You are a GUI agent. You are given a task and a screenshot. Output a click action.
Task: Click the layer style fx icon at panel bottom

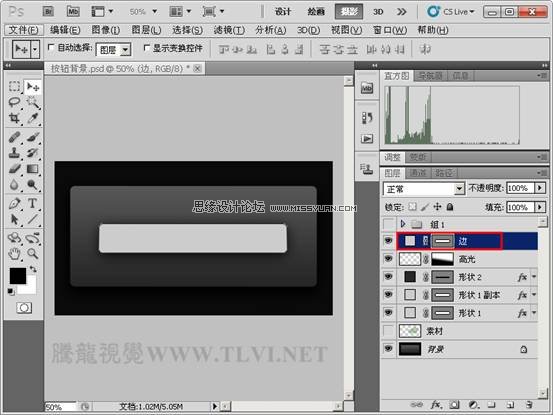click(436, 405)
